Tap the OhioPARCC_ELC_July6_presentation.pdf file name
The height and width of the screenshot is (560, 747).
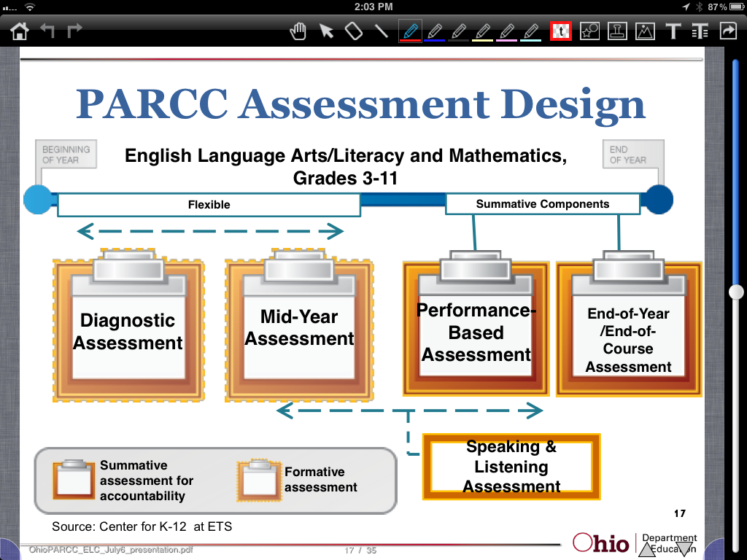(x=111, y=550)
